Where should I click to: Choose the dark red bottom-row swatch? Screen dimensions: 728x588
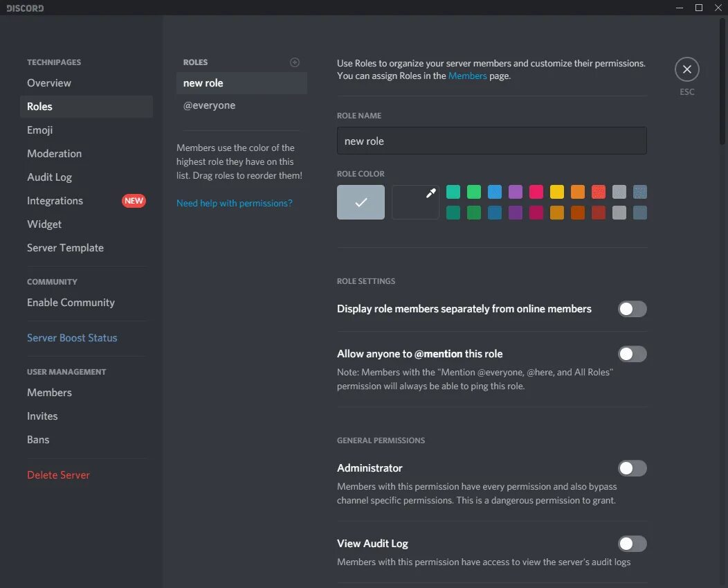(599, 213)
